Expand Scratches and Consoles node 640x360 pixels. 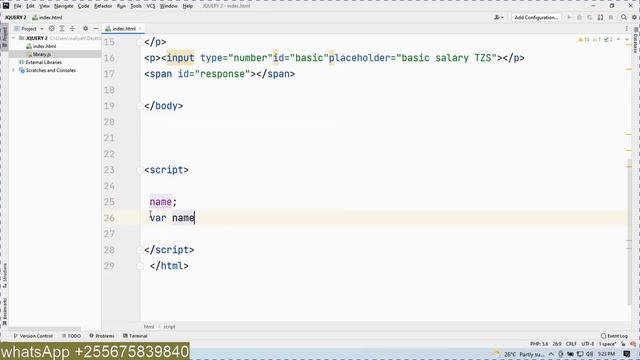(x=13, y=71)
